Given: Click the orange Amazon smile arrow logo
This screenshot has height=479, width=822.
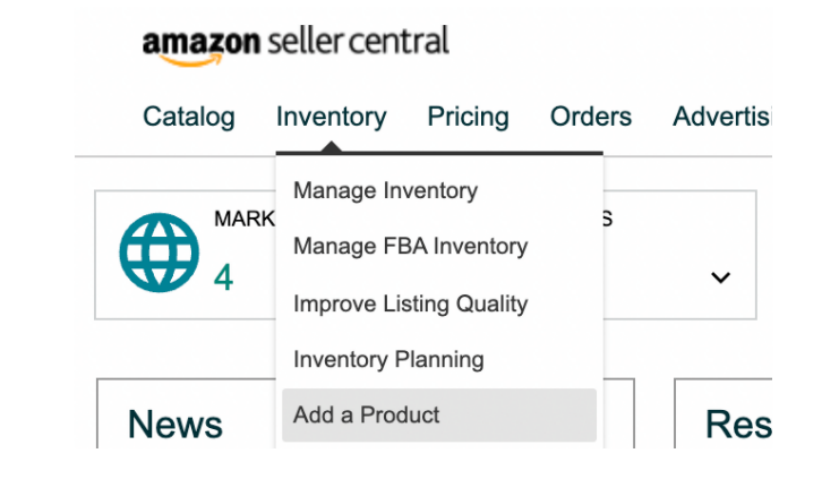Looking at the screenshot, I should pyautogui.click(x=190, y=60).
